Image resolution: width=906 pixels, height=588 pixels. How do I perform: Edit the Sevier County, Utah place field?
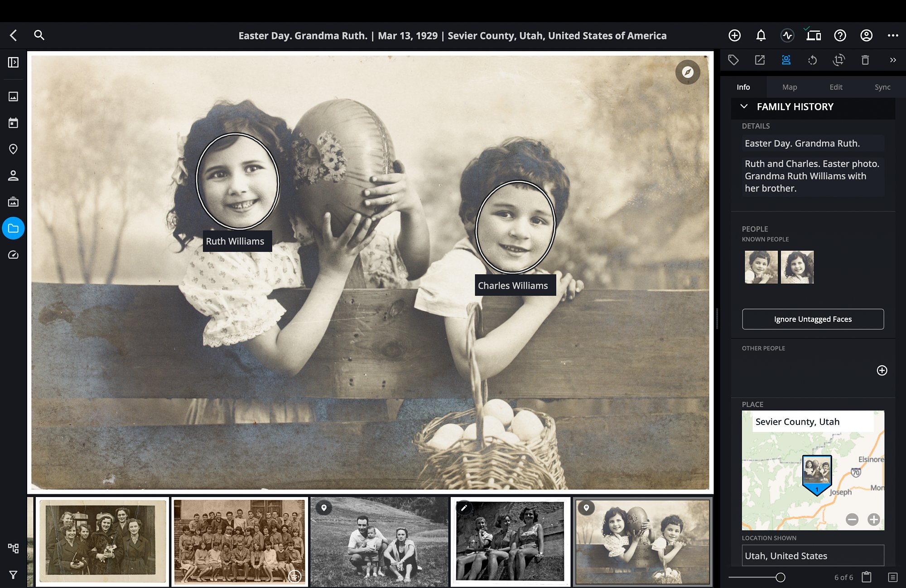[x=813, y=421]
